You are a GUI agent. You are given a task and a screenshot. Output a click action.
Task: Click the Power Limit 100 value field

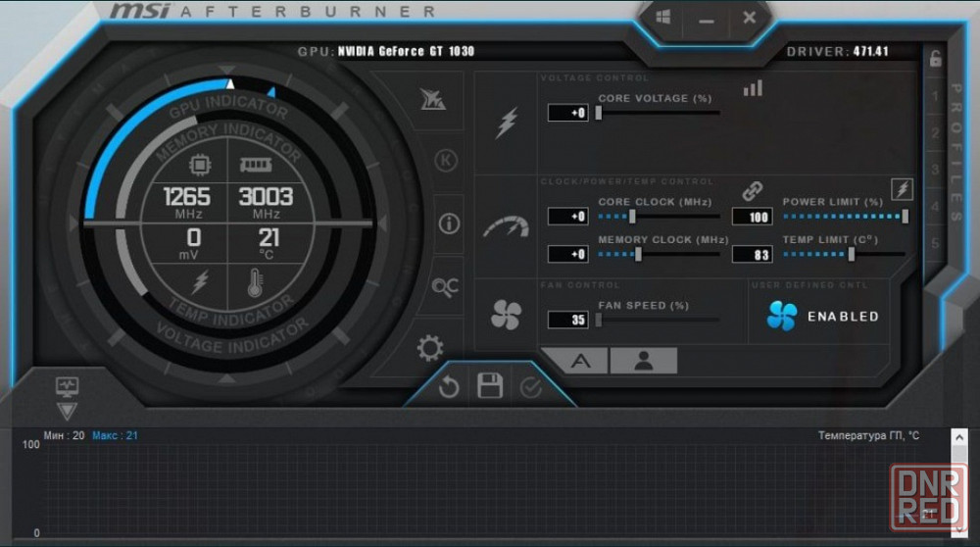click(x=752, y=217)
